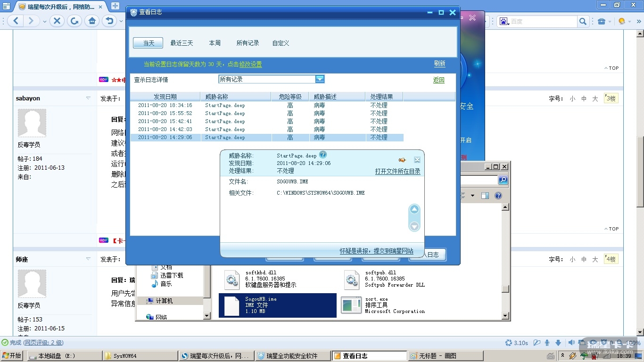Screen dimensions: 644x362
Task: Switch to the 本周 log tab
Action: tap(215, 43)
